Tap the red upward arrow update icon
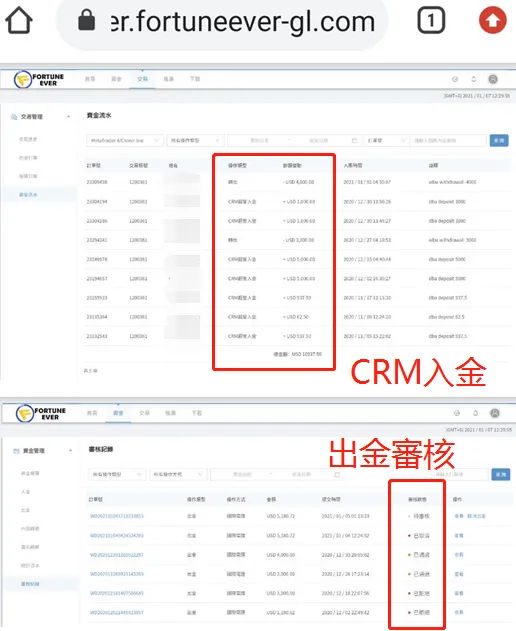516x631 pixels. 492,20
